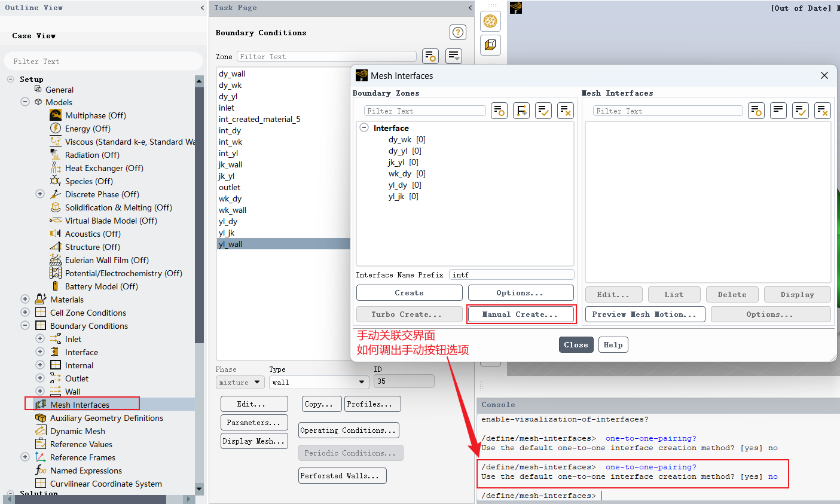This screenshot has width=840, height=504.
Task: Click the Solidification & Melting icon
Action: (x=56, y=207)
